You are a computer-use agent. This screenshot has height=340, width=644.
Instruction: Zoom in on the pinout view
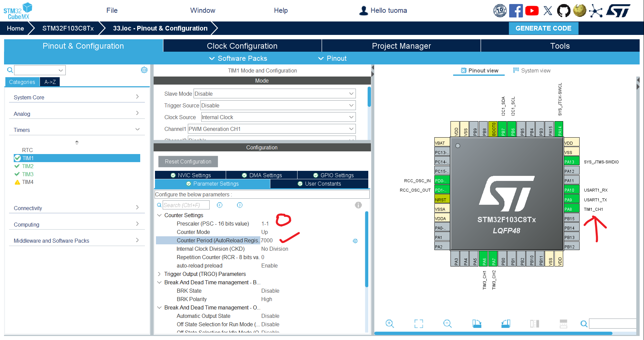(x=390, y=324)
